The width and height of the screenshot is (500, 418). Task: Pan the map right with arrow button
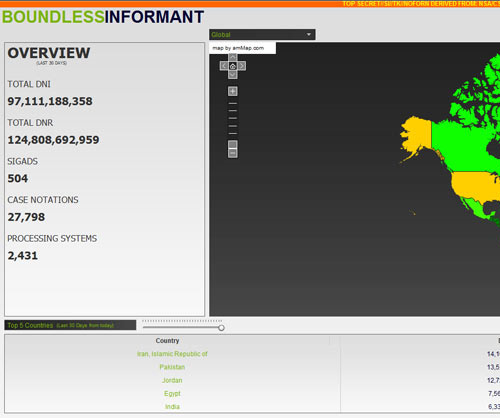click(x=242, y=66)
